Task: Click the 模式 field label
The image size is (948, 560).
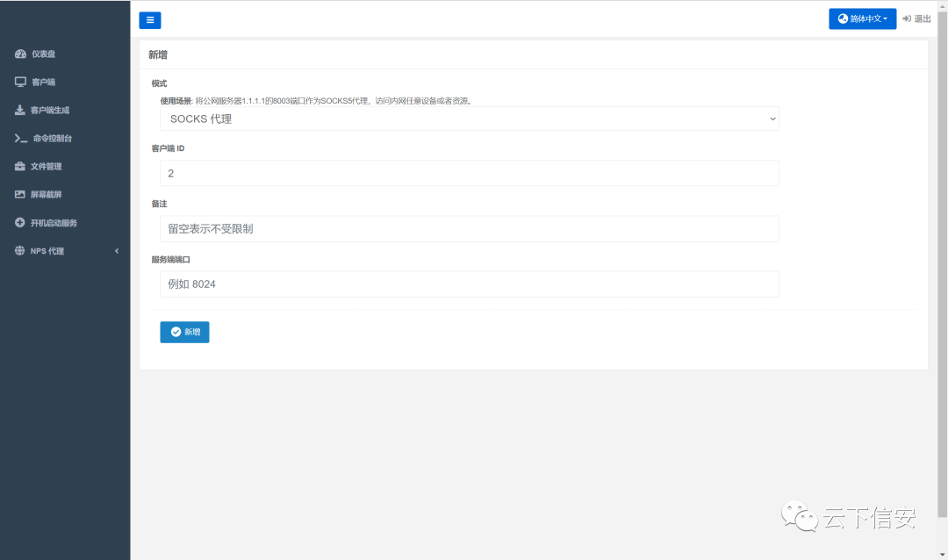Action: click(x=159, y=83)
